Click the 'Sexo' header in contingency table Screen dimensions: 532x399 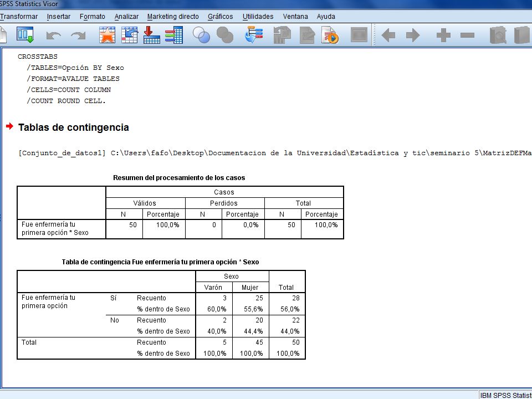click(x=231, y=277)
